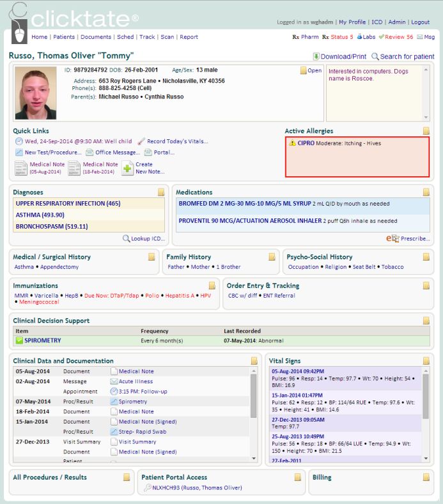This screenshot has height=504, width=443.
Task: Open the Track menu item
Action: pos(147,37)
